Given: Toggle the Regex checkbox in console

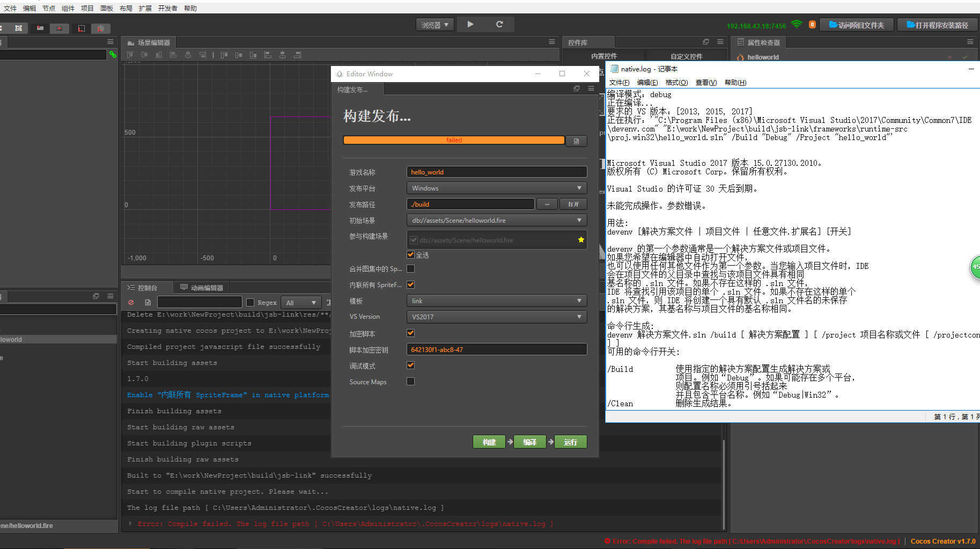Looking at the screenshot, I should tap(250, 303).
